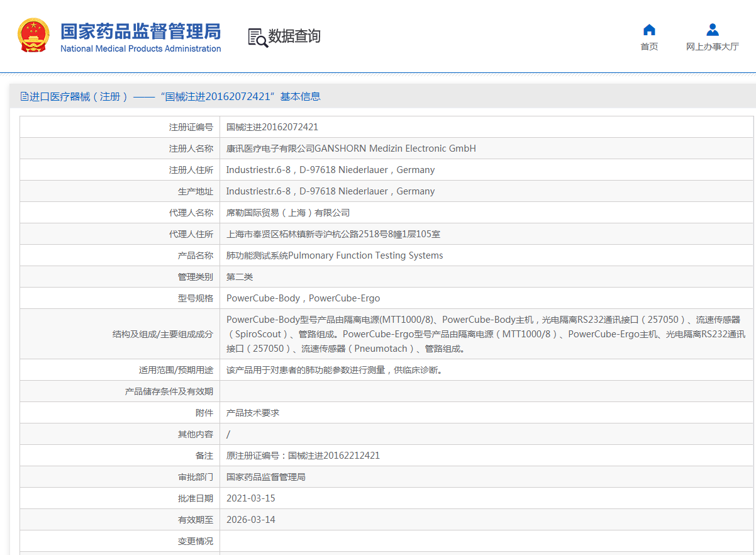Select registration number 国械注进20162072421 value cell
Screen dimensions: 756x555
pyautogui.click(x=272, y=127)
